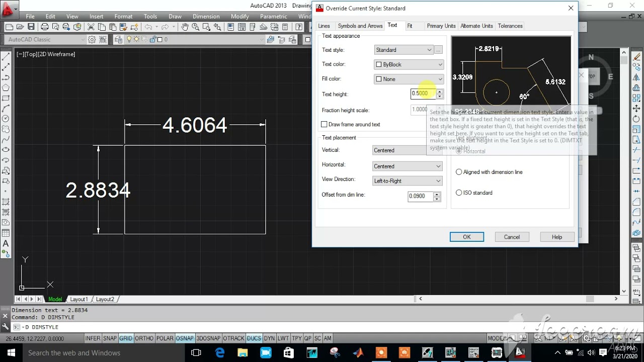Click OK in the Override dialog
This screenshot has width=644, height=362.
pos(467,237)
